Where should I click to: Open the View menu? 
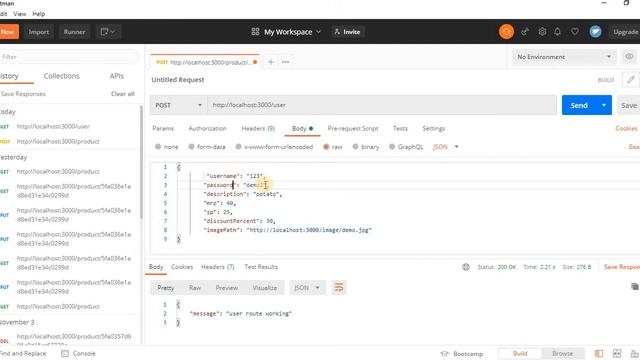click(20, 14)
